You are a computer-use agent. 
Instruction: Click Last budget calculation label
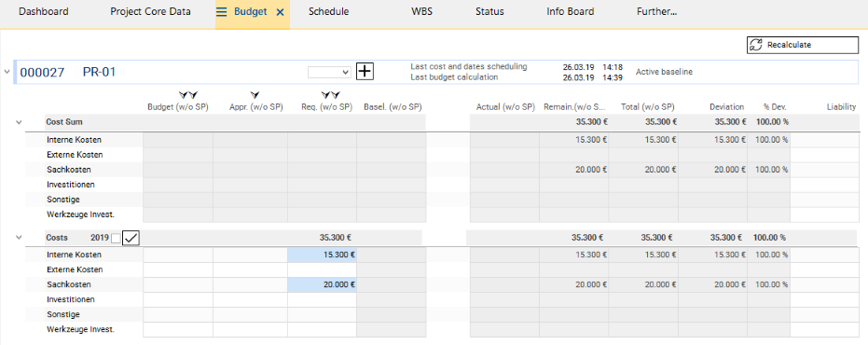(454, 77)
